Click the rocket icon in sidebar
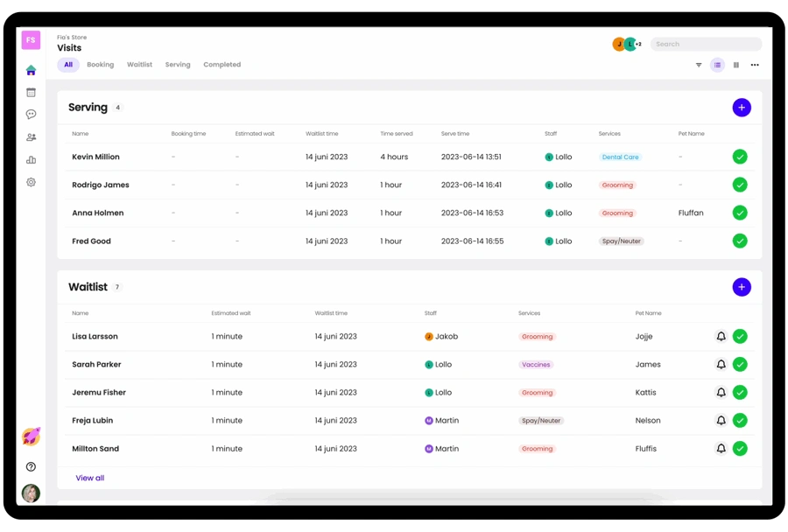 (x=31, y=437)
